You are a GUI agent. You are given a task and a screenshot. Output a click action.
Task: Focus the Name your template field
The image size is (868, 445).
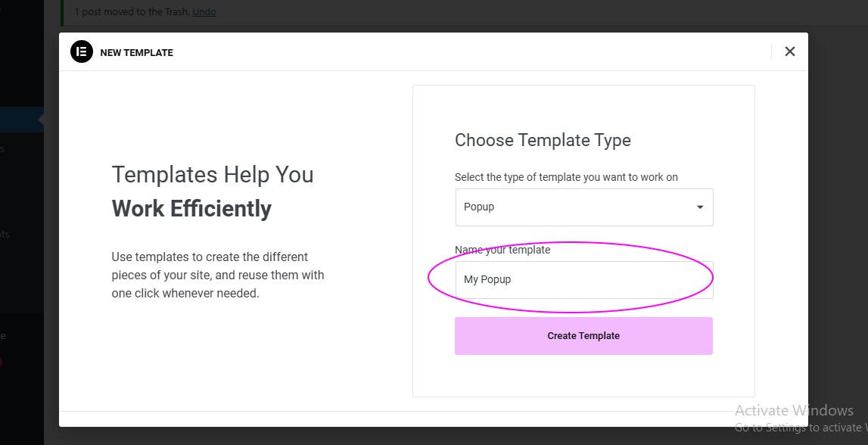(x=584, y=279)
